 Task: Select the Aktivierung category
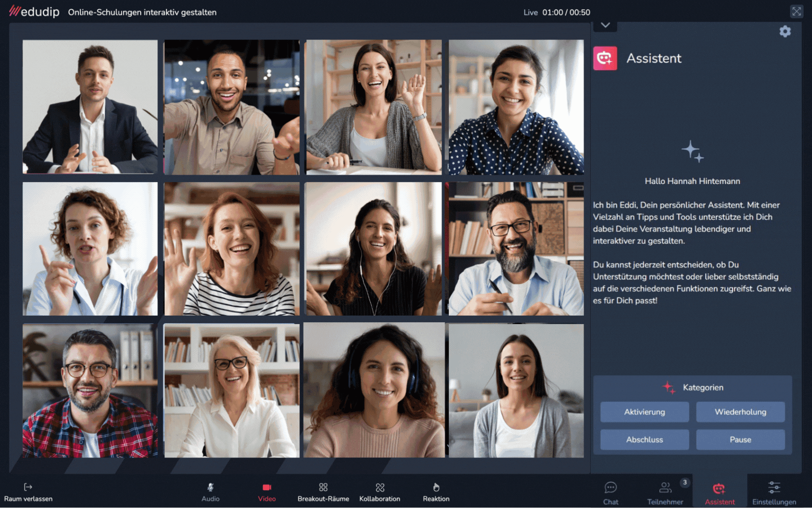pyautogui.click(x=644, y=412)
